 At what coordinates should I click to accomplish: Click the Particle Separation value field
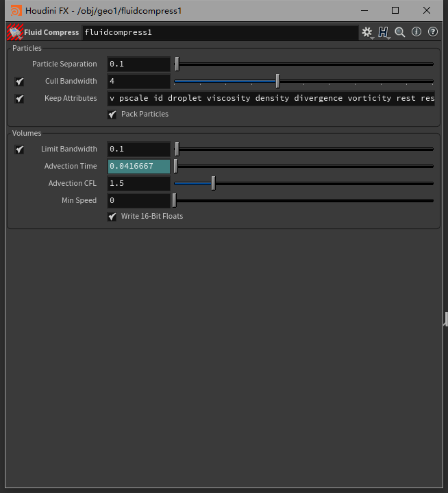138,64
